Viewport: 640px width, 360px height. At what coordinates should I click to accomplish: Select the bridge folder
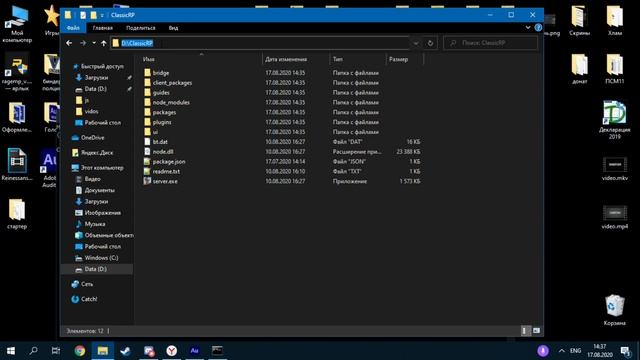click(161, 73)
